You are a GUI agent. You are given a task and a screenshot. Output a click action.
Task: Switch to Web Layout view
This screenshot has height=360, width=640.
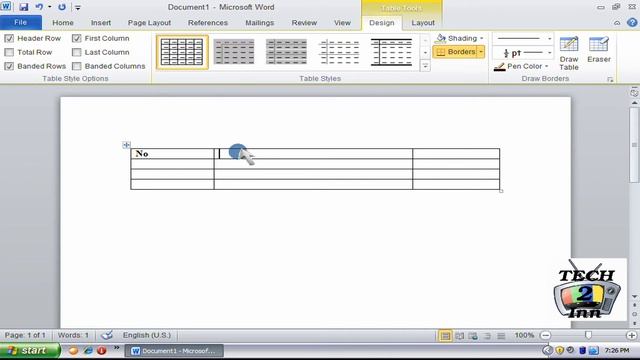click(x=473, y=336)
